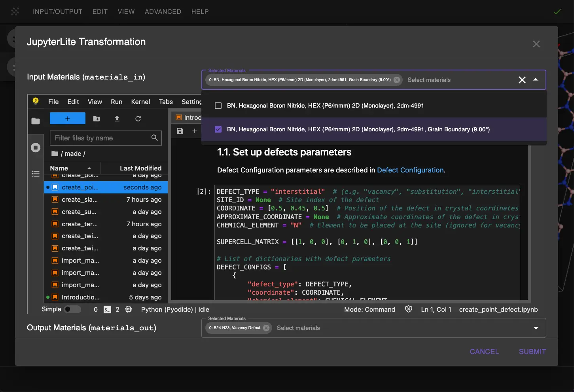Open the running kernels sidebar panel
Image resolution: width=574 pixels, height=392 pixels.
coord(36,148)
